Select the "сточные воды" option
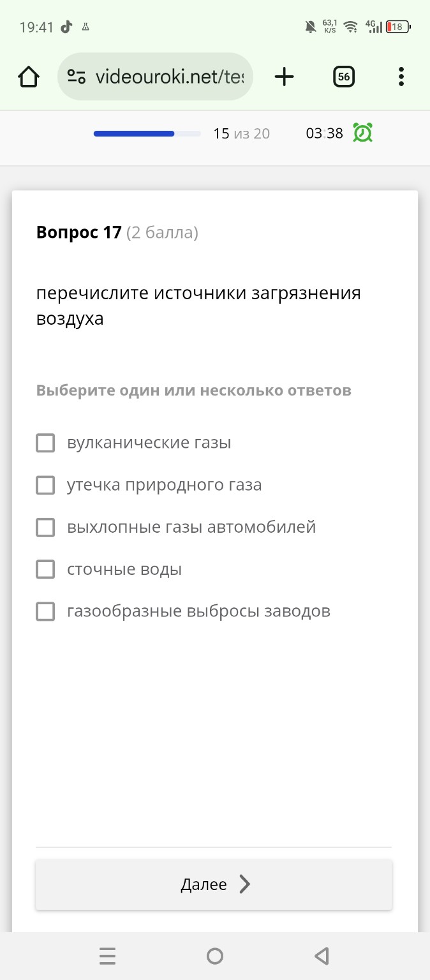This screenshot has height=980, width=430. tap(45, 569)
